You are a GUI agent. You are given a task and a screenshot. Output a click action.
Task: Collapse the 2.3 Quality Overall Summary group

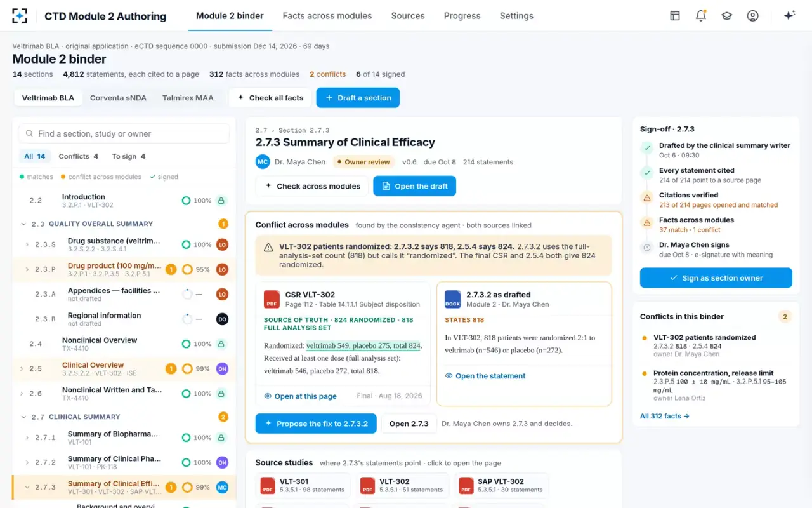tap(23, 224)
